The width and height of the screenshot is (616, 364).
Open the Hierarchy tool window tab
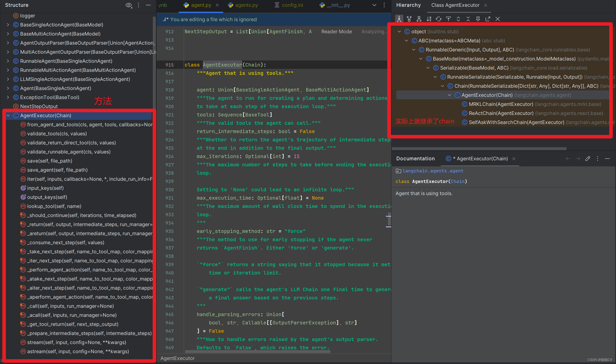[408, 5]
